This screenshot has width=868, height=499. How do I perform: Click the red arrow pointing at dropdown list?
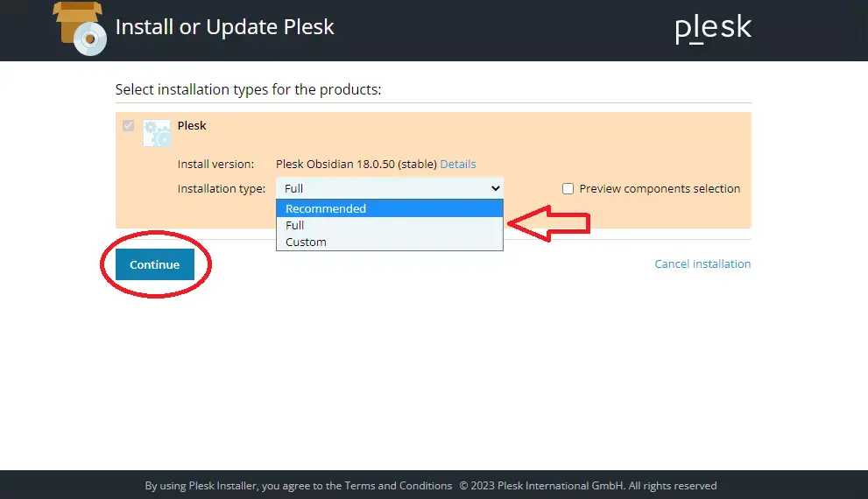550,223
